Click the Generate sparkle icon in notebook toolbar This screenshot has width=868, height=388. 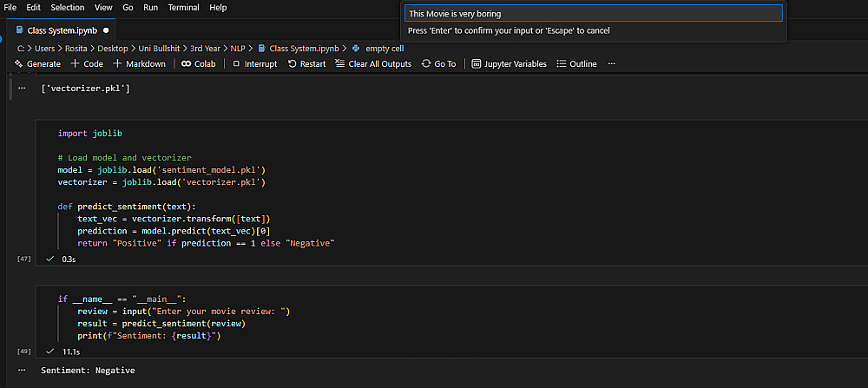coord(18,64)
